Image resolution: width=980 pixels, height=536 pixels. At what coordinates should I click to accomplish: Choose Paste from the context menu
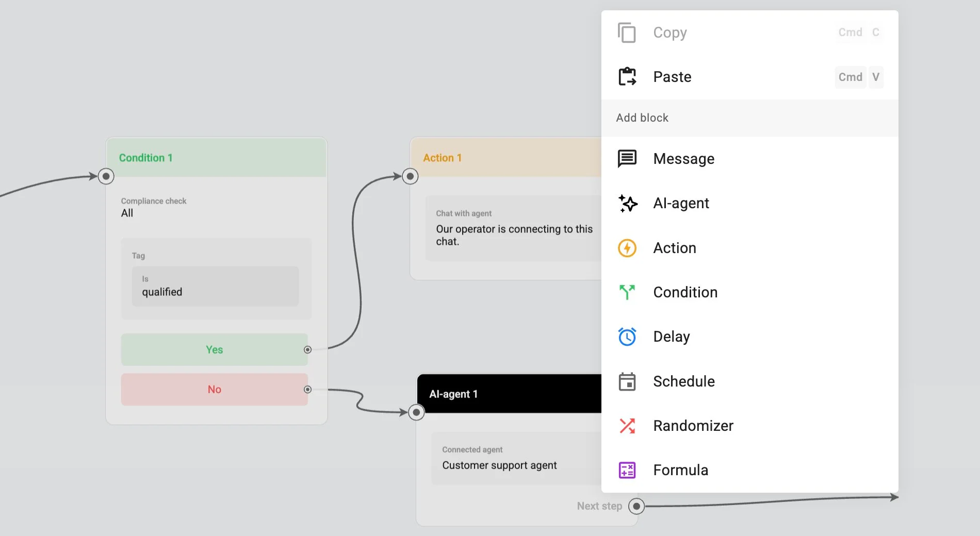click(750, 77)
